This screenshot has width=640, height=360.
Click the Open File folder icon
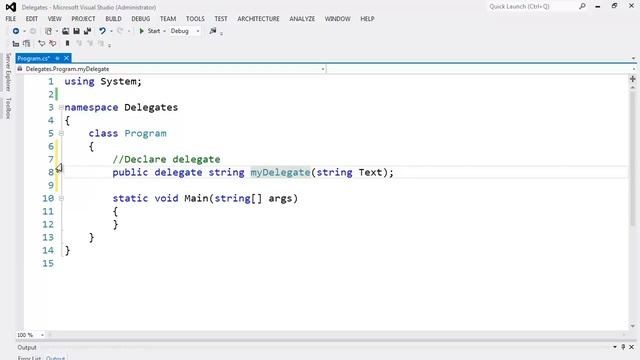pyautogui.click(x=65, y=31)
